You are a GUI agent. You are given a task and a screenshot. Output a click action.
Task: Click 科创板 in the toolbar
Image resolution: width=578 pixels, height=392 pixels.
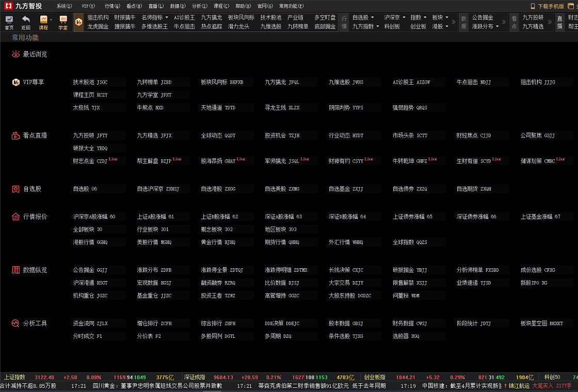pyautogui.click(x=392, y=26)
